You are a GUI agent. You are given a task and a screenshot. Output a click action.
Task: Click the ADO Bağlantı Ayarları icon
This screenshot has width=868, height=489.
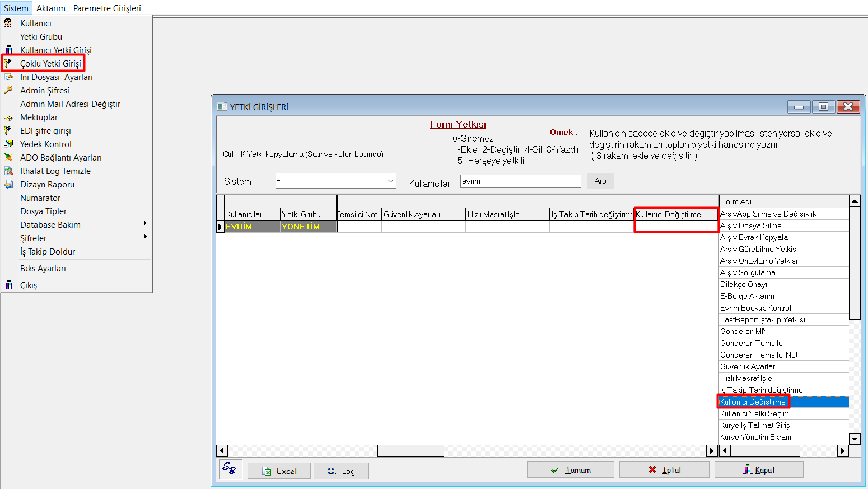8,157
